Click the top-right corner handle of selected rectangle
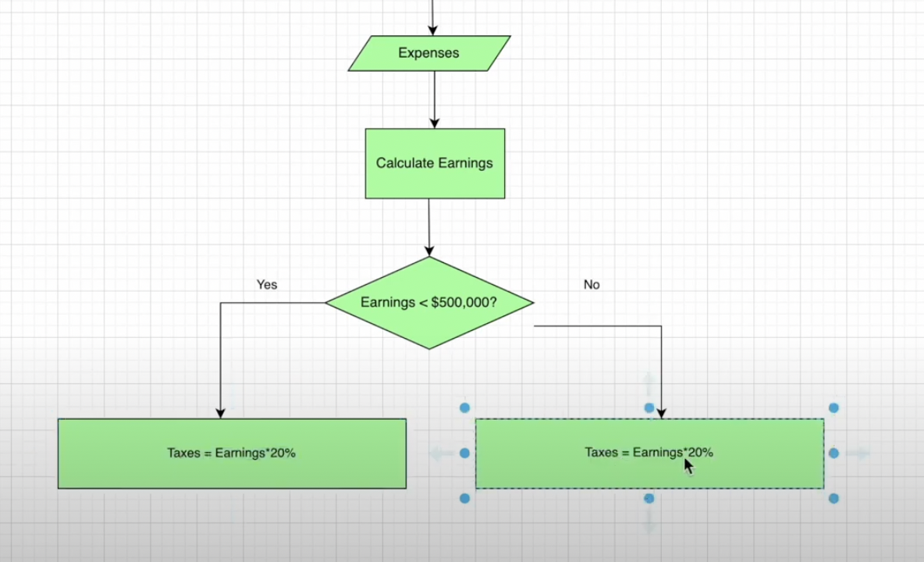Viewport: 924px width, 562px height. 833,407
